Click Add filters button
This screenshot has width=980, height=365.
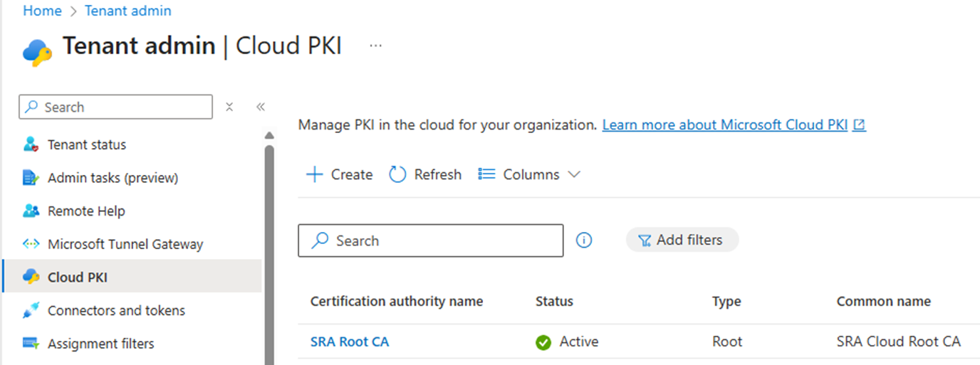(x=682, y=240)
